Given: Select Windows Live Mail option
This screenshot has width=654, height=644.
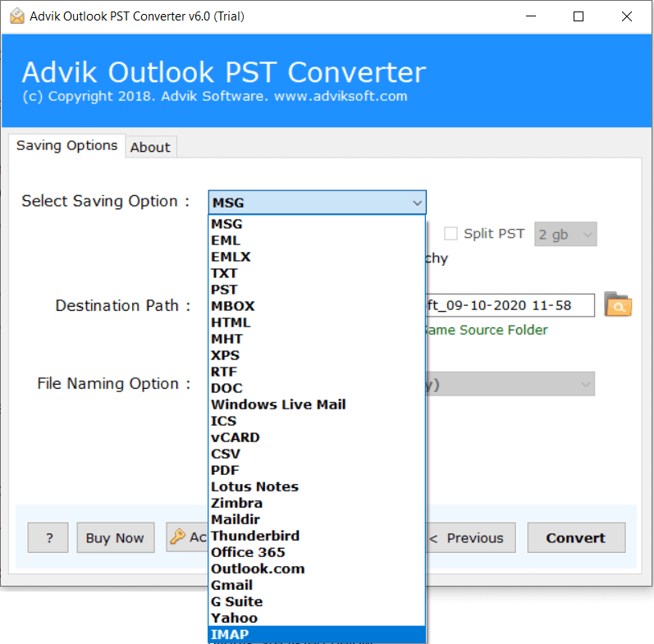Looking at the screenshot, I should (317, 404).
